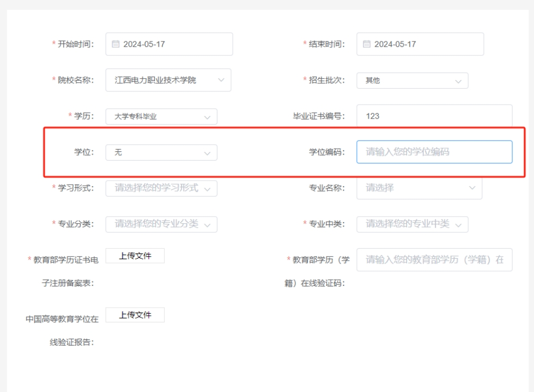Open 学历 dropdown showing 大学专科毕业

click(x=161, y=117)
